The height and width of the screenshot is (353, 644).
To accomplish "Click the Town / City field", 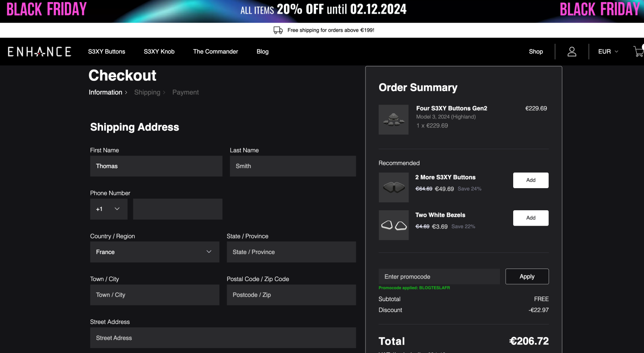I will tap(155, 295).
